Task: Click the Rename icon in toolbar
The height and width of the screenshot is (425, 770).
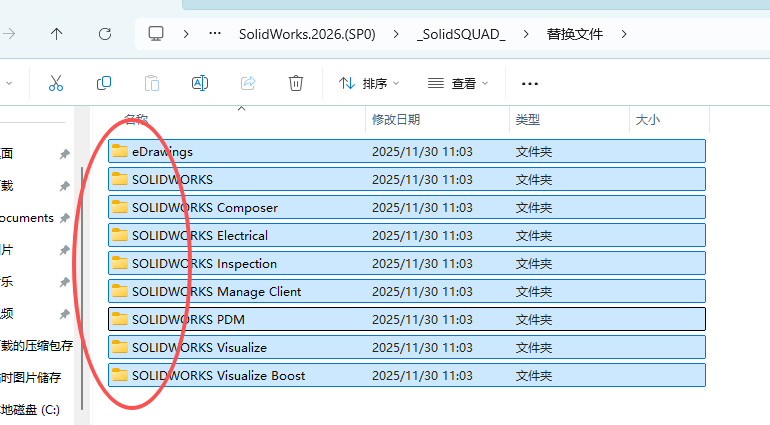Action: (x=200, y=83)
